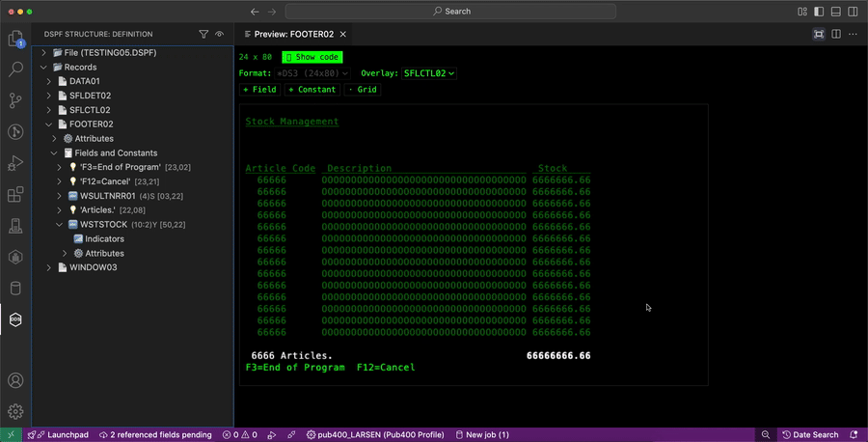Click the Stock Management heading in preview
This screenshot has height=442, width=868.
291,122
